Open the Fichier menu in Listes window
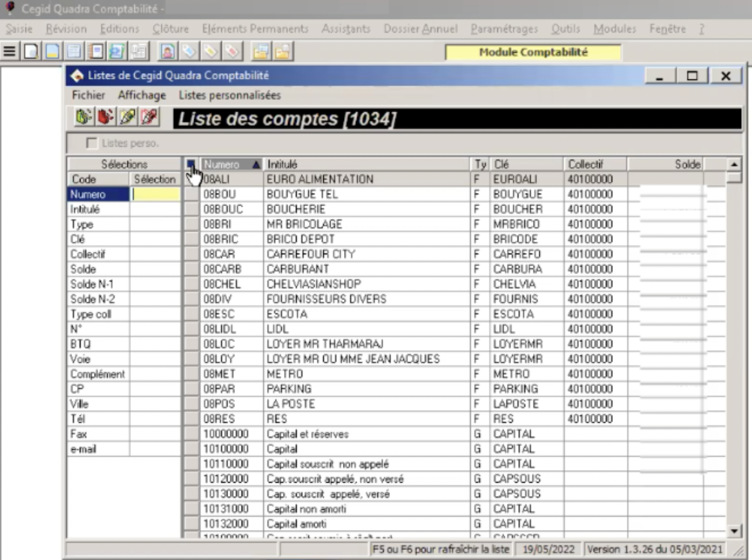The width and height of the screenshot is (752, 560). click(x=88, y=95)
